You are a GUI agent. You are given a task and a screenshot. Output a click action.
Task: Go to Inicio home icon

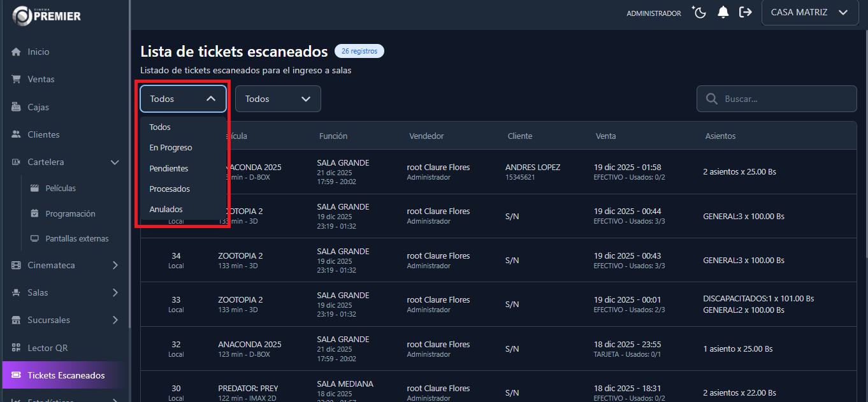pos(17,52)
